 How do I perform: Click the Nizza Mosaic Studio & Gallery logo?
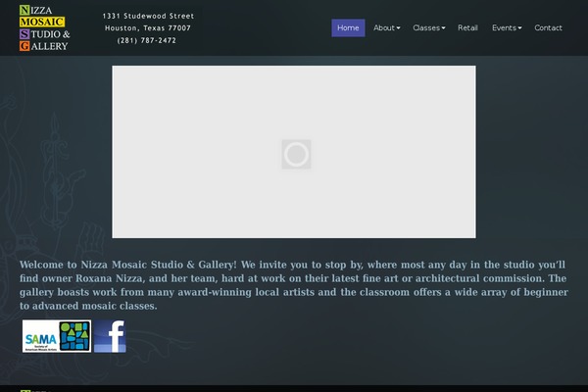45,27
